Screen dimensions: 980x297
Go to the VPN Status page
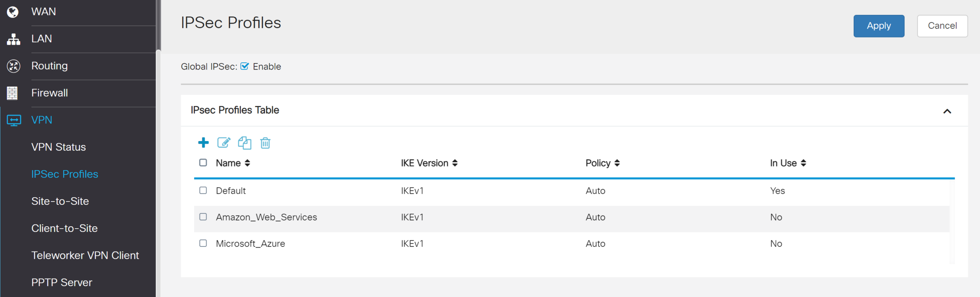[x=59, y=147]
